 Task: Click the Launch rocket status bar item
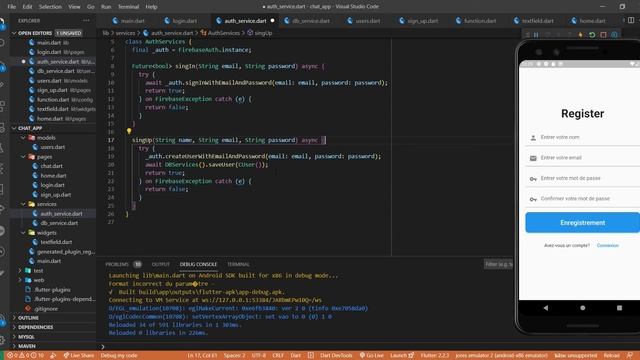tap(402, 356)
